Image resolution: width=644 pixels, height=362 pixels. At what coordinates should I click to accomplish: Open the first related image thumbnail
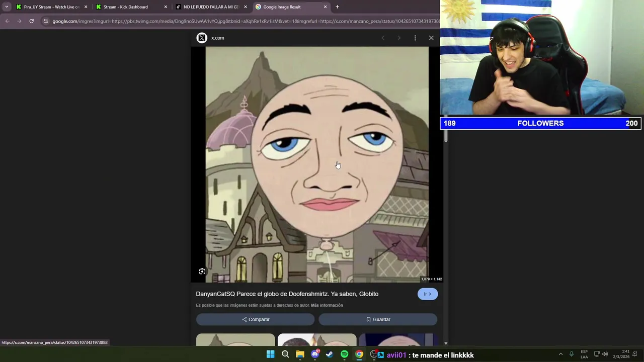click(x=235, y=340)
